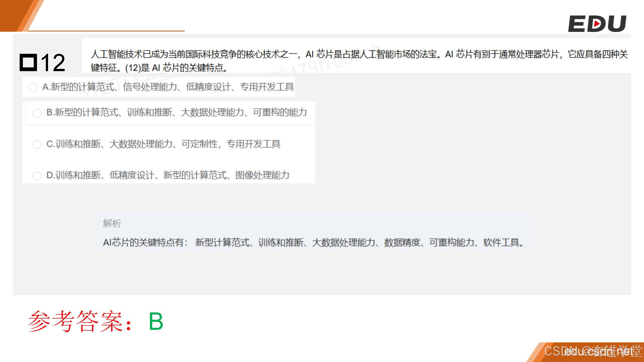Click the green answer letter B

[156, 321]
